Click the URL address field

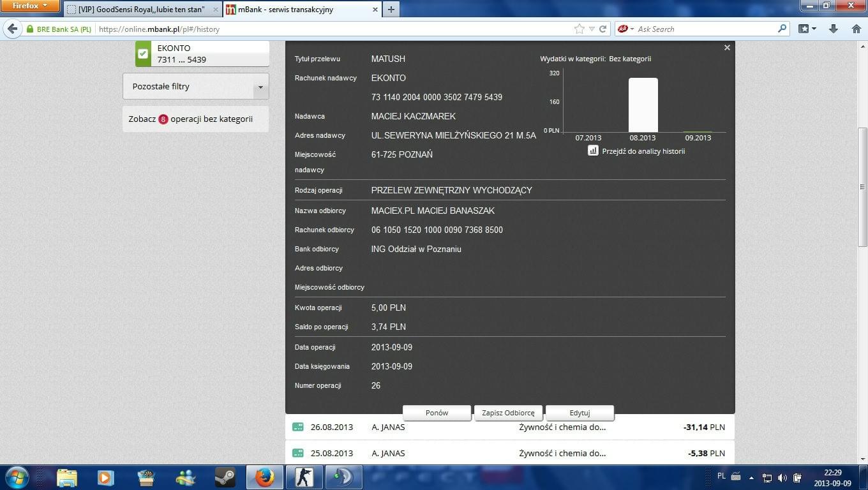(x=336, y=29)
